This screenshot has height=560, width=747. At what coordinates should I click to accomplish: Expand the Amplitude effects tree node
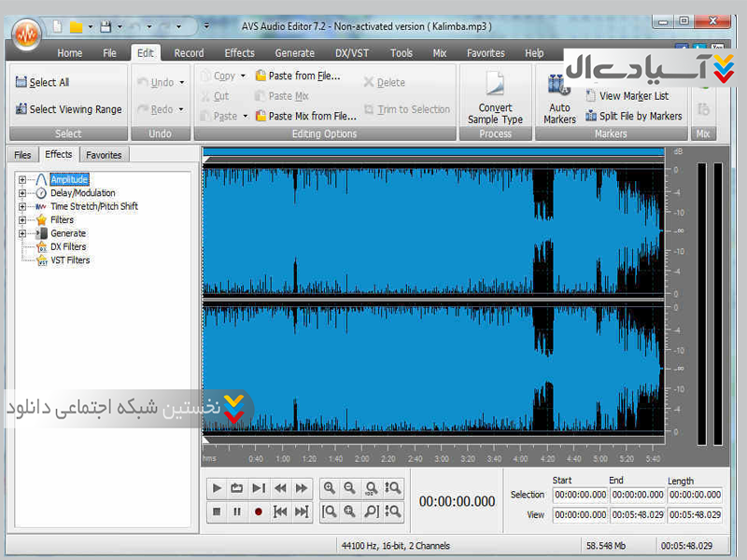[x=23, y=179]
